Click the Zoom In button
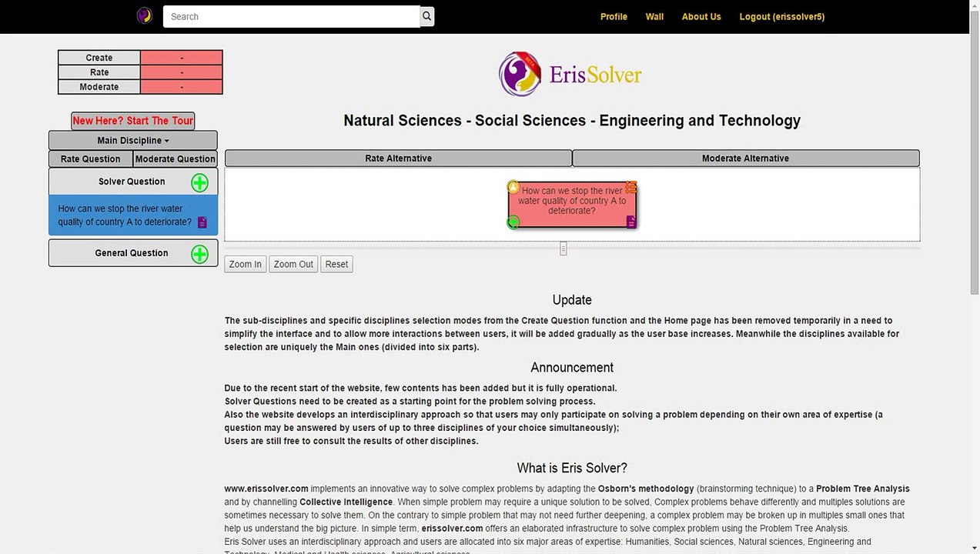Image resolution: width=980 pixels, height=554 pixels. pyautogui.click(x=245, y=264)
